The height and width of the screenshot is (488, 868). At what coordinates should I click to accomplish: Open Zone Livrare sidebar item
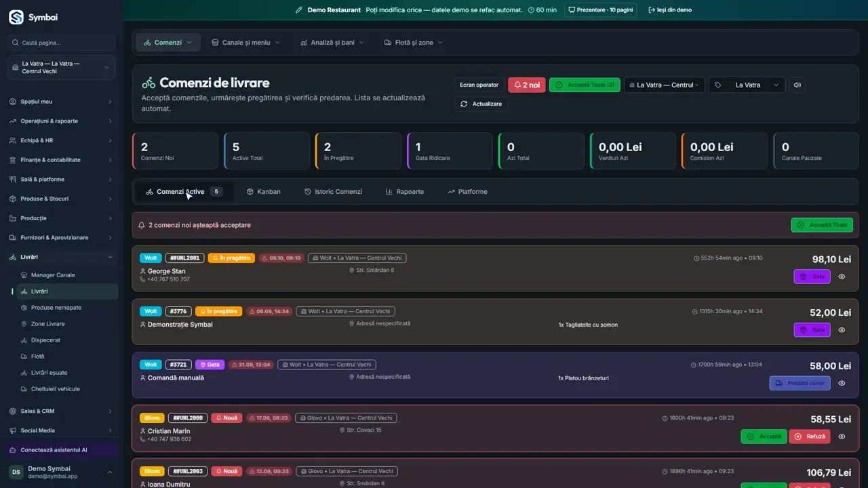pyautogui.click(x=66, y=324)
